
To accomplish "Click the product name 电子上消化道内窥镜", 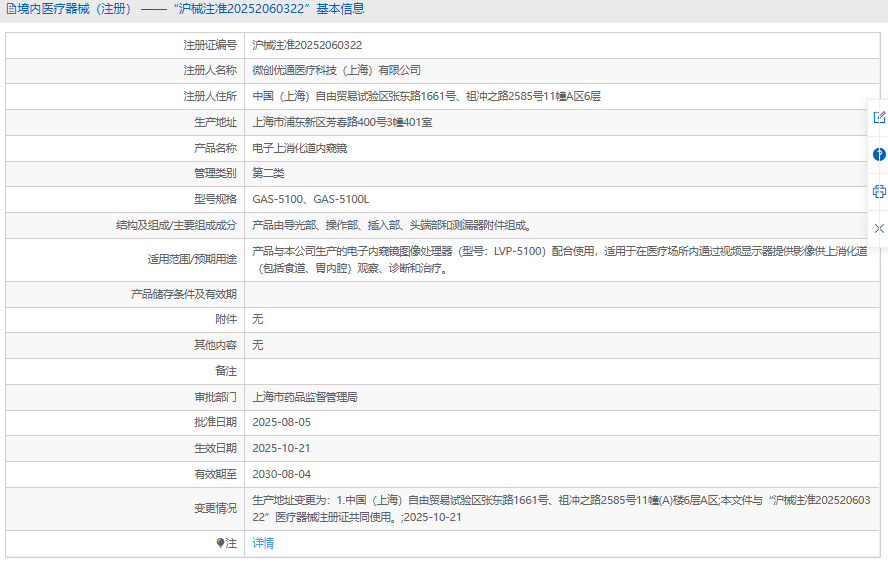I will point(300,148).
